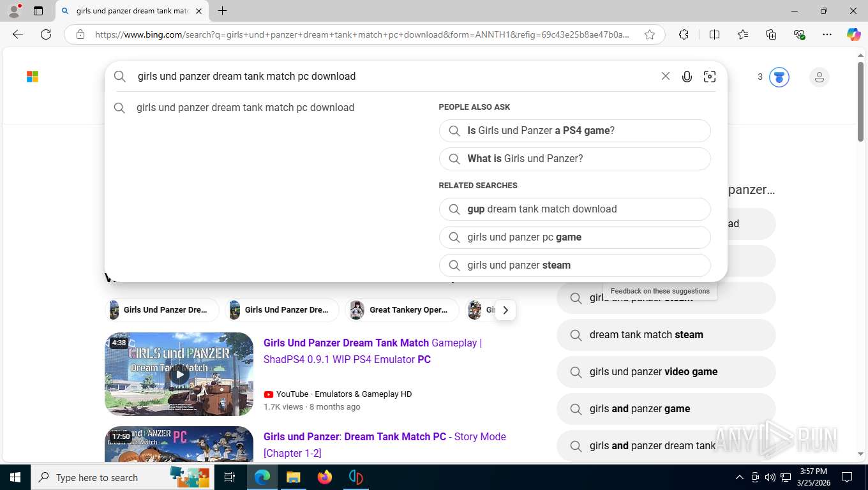Launch Firefox from the taskbar

(x=324, y=477)
